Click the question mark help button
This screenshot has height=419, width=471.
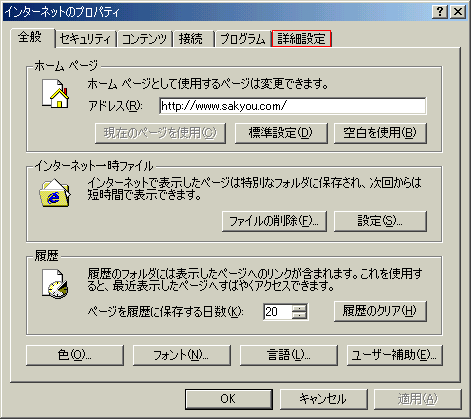[x=440, y=12]
